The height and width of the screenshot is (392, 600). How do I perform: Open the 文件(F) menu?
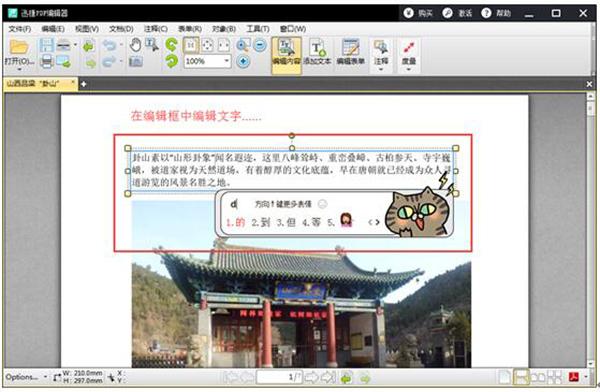coord(20,29)
